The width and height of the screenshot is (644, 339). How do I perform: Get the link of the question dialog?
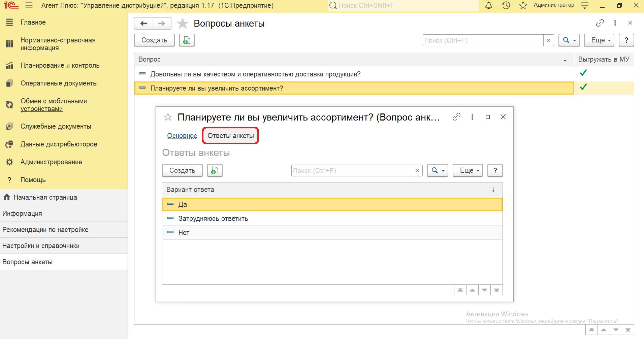456,117
